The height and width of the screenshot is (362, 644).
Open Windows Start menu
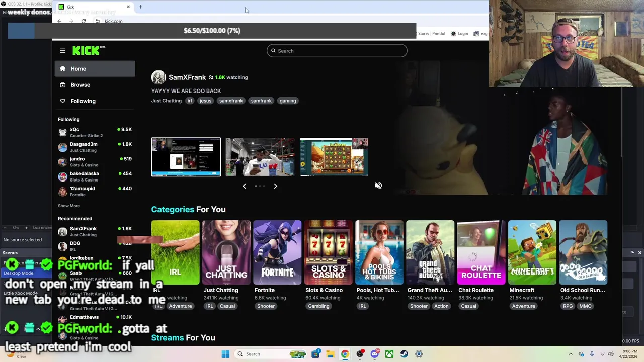click(x=225, y=354)
